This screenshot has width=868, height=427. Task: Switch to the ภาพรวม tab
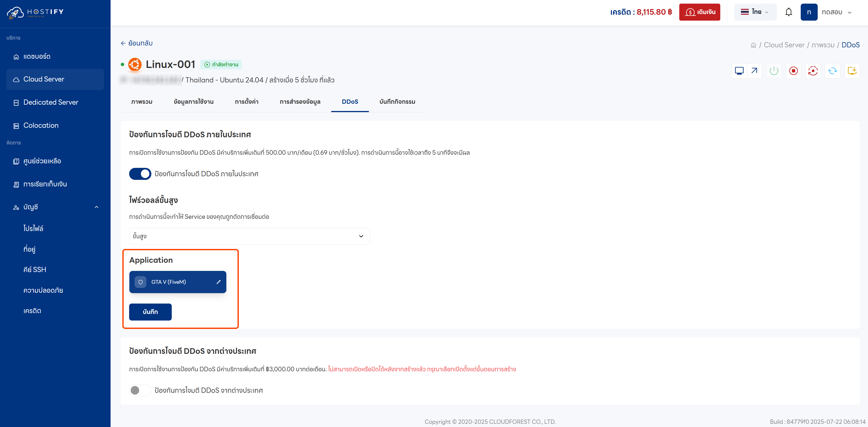point(142,101)
